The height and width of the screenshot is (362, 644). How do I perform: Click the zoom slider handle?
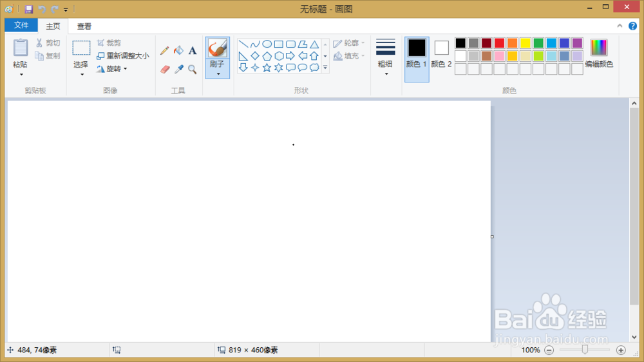coord(585,350)
